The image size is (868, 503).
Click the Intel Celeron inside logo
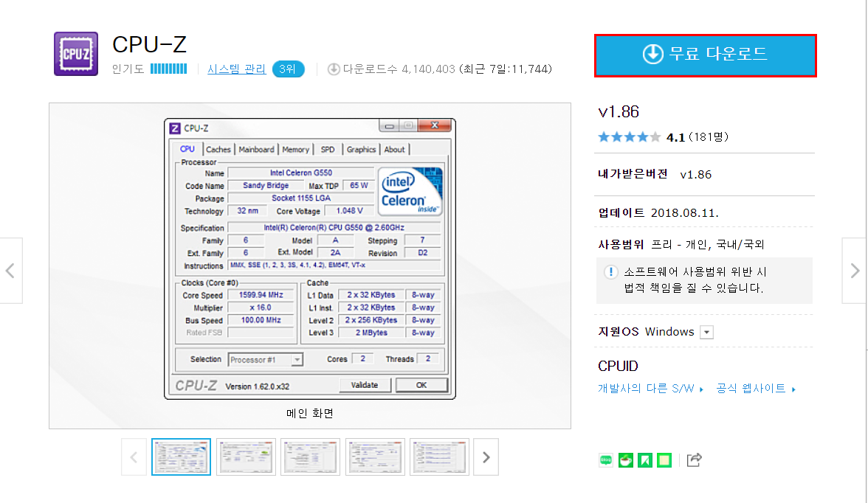pyautogui.click(x=410, y=191)
